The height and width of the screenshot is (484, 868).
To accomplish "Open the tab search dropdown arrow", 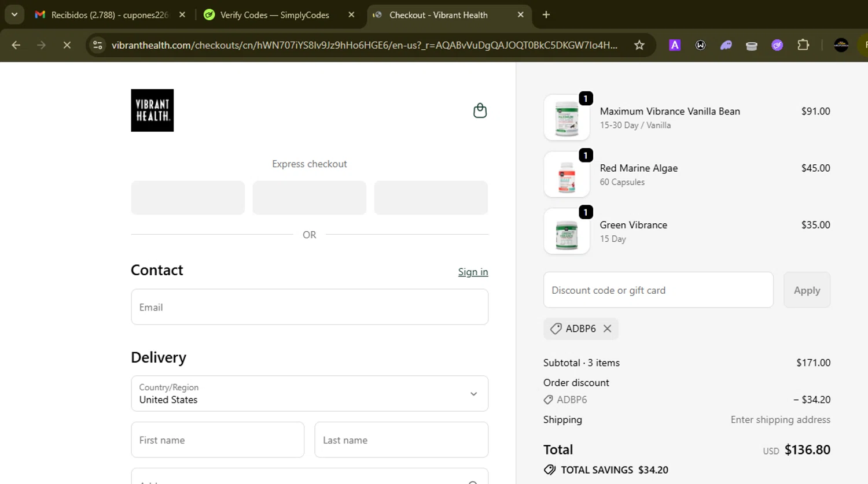I will pyautogui.click(x=14, y=15).
